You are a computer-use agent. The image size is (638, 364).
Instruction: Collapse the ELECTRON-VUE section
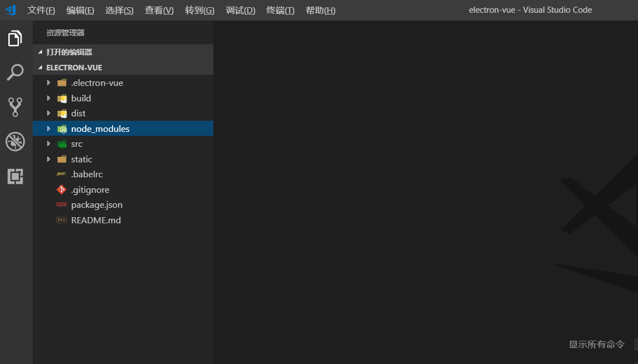(x=40, y=68)
